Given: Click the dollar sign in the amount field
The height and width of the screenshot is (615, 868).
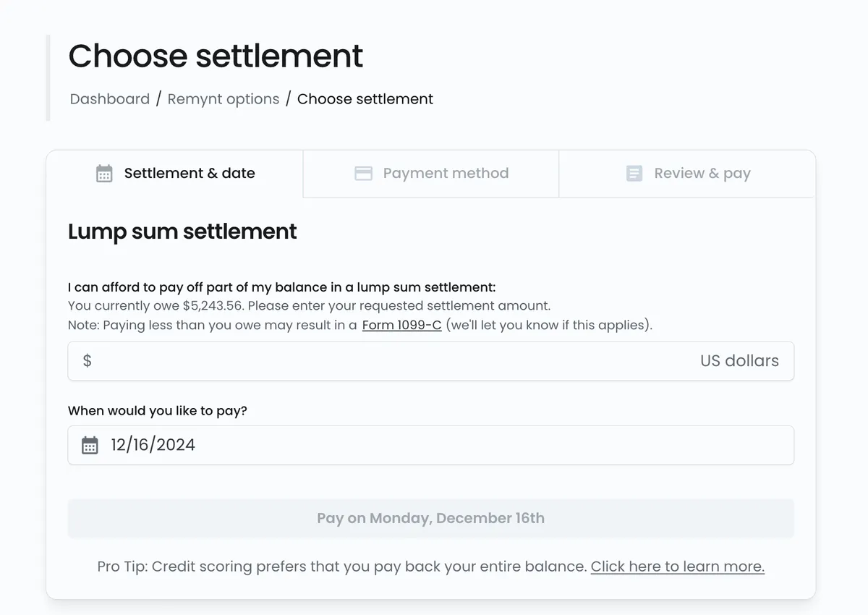Looking at the screenshot, I should tap(86, 360).
